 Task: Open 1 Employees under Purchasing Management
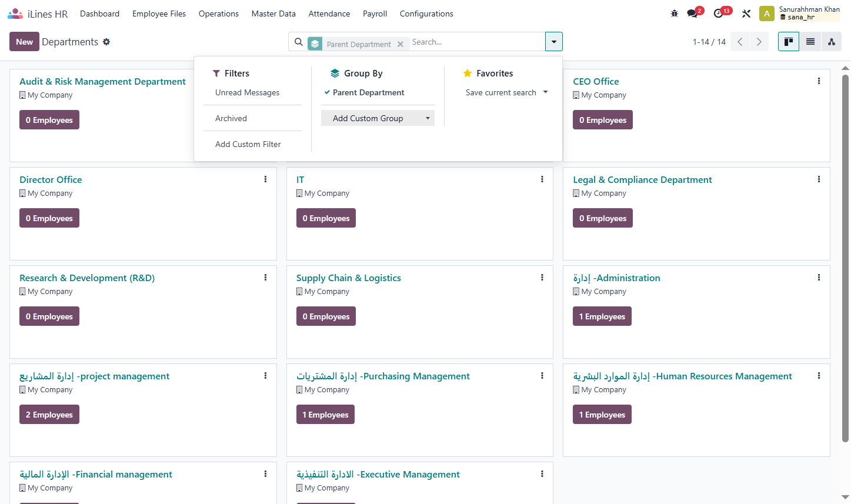pyautogui.click(x=325, y=415)
